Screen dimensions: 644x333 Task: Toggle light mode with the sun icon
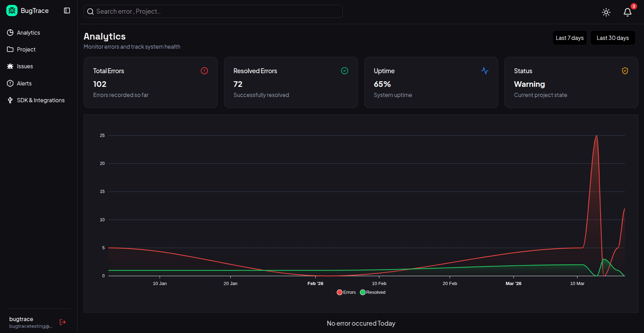click(x=606, y=12)
